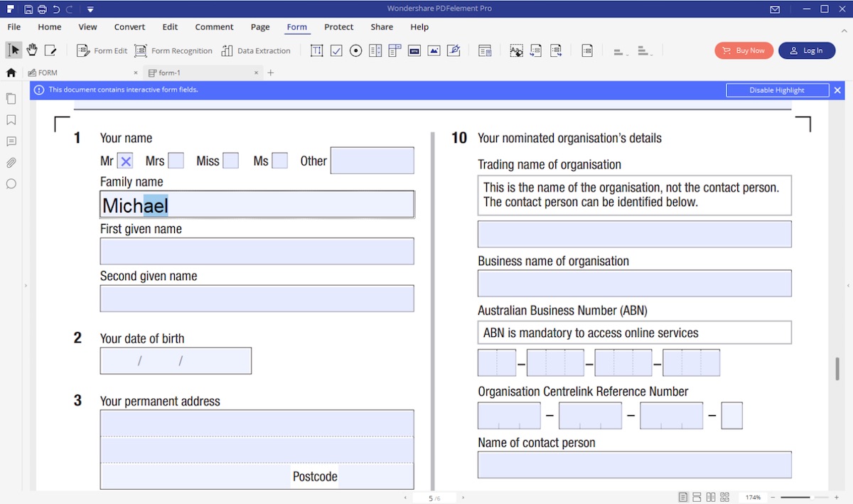Open Data Extraction

point(256,50)
